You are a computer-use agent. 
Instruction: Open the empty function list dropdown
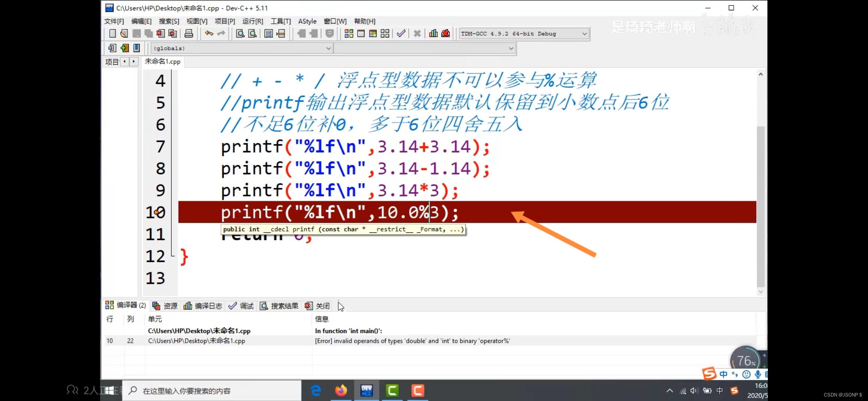point(511,48)
